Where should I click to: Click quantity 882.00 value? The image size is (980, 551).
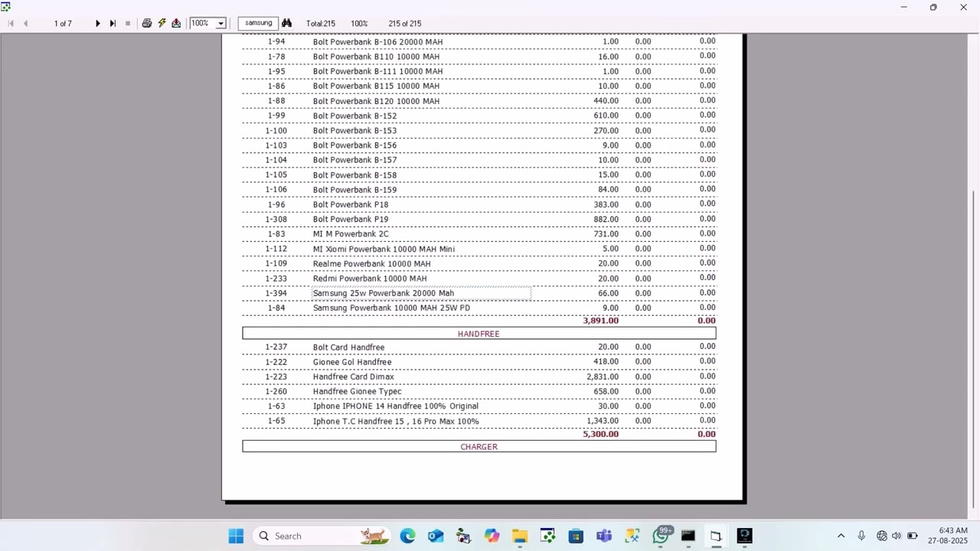coord(606,220)
